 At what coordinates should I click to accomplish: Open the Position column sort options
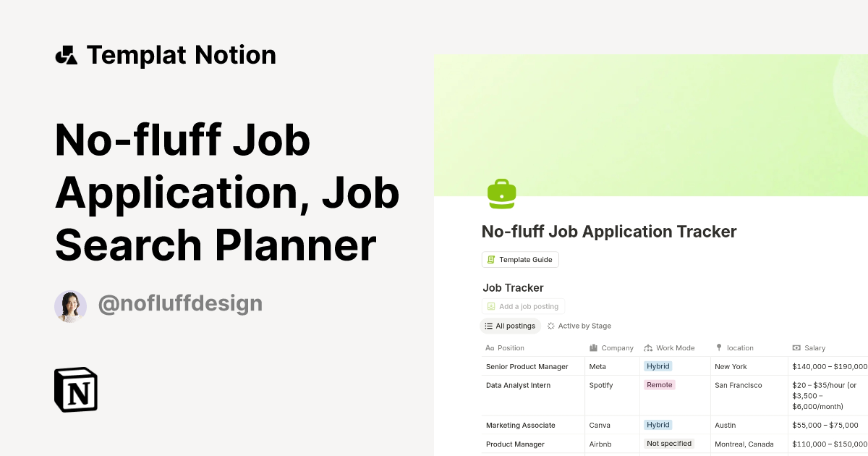(x=510, y=347)
